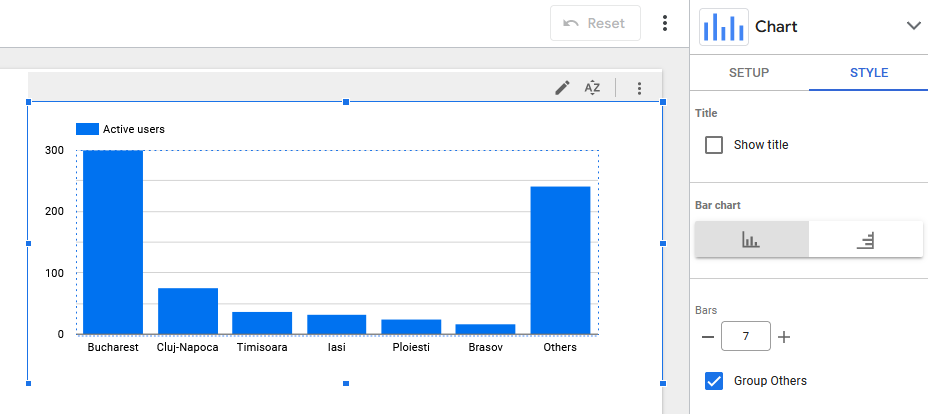Click the Iasi bar
928x414 pixels.
point(337,325)
